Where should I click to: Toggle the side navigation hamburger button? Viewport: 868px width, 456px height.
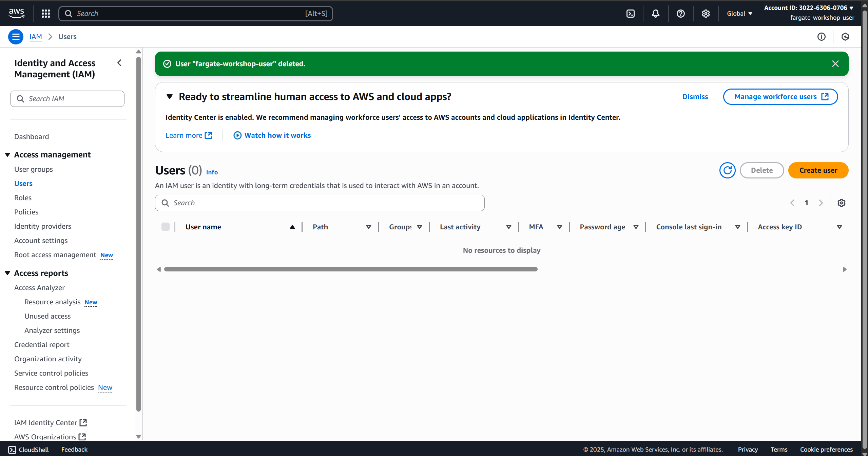coord(16,37)
